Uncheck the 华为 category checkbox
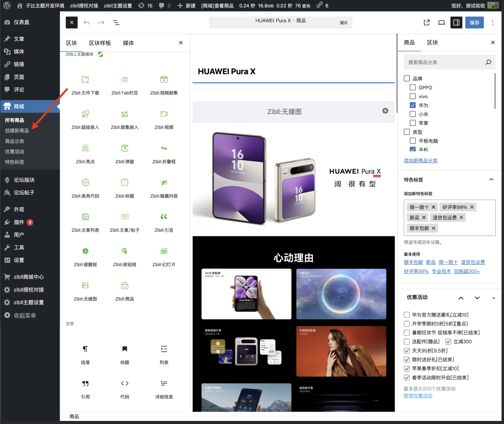The width and height of the screenshot is (504, 424). (x=413, y=105)
